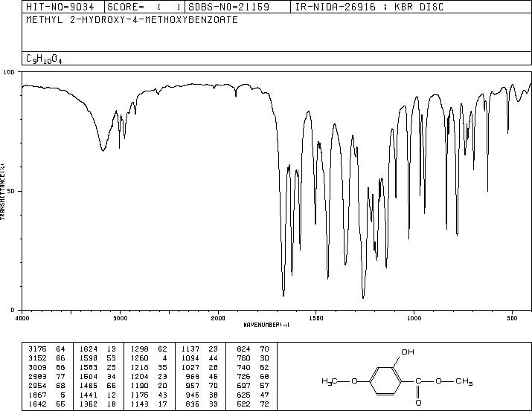532x411 pixels.
Task: Click the 2000 tick label on x-axis
Action: point(218,318)
